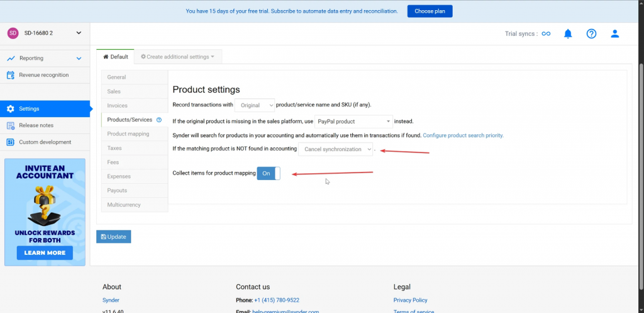This screenshot has height=313, width=644.
Task: Click the Update button
Action: coord(113,237)
